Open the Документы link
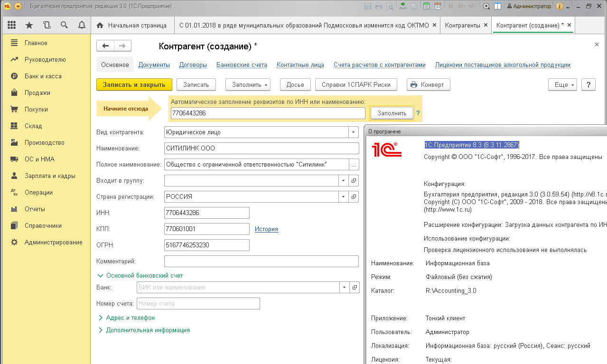The image size is (607, 364). click(x=154, y=65)
